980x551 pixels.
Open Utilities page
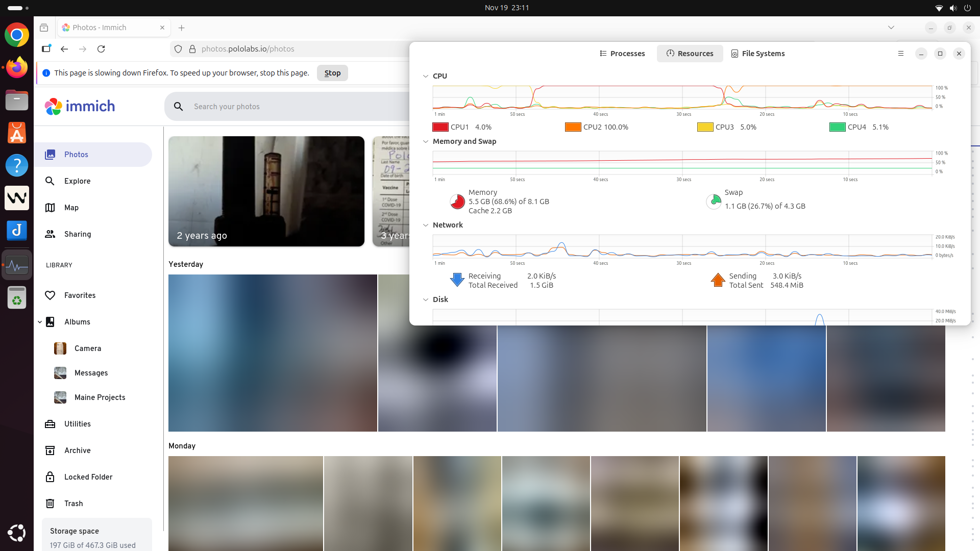point(78,424)
